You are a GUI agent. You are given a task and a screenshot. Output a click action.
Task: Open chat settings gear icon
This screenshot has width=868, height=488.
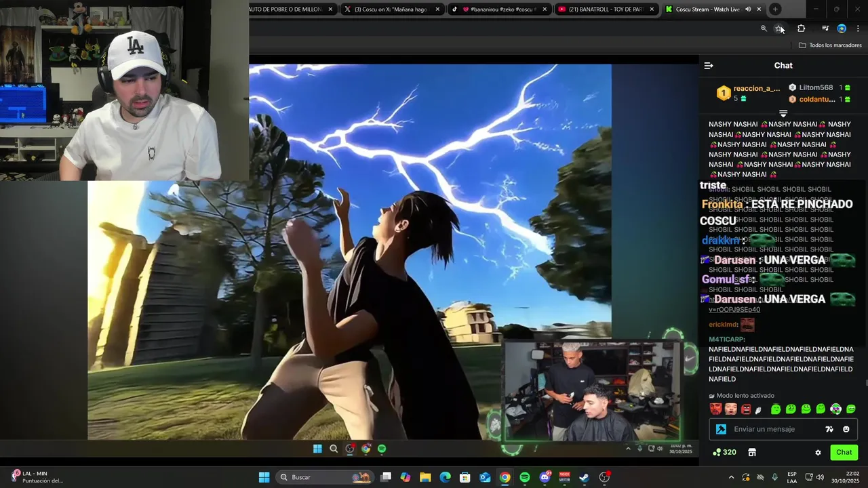click(818, 453)
